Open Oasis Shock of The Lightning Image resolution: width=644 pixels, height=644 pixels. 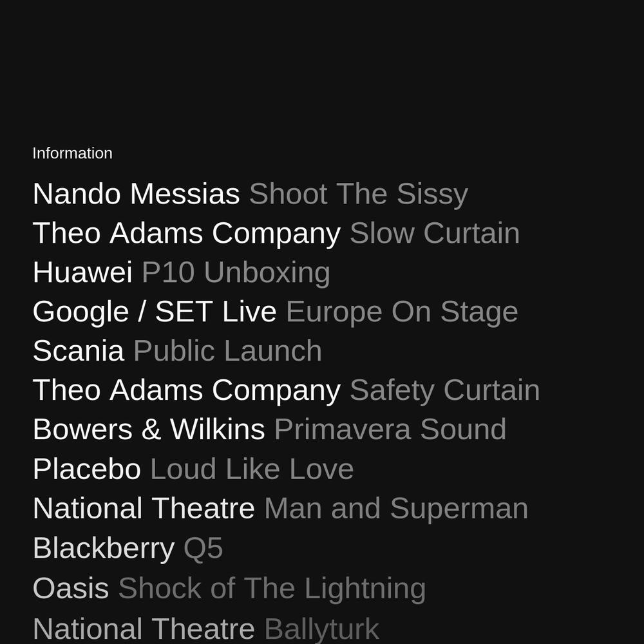[229, 588]
